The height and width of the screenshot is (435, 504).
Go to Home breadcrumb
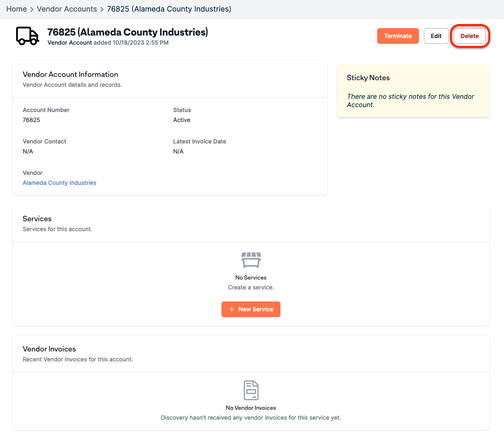click(x=17, y=9)
